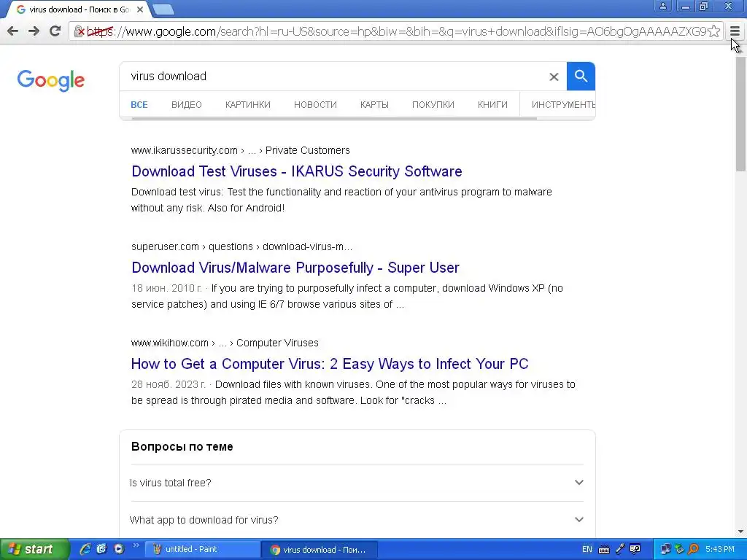
Task: Click the horizontal tabs scroll bar
Action: point(334,118)
